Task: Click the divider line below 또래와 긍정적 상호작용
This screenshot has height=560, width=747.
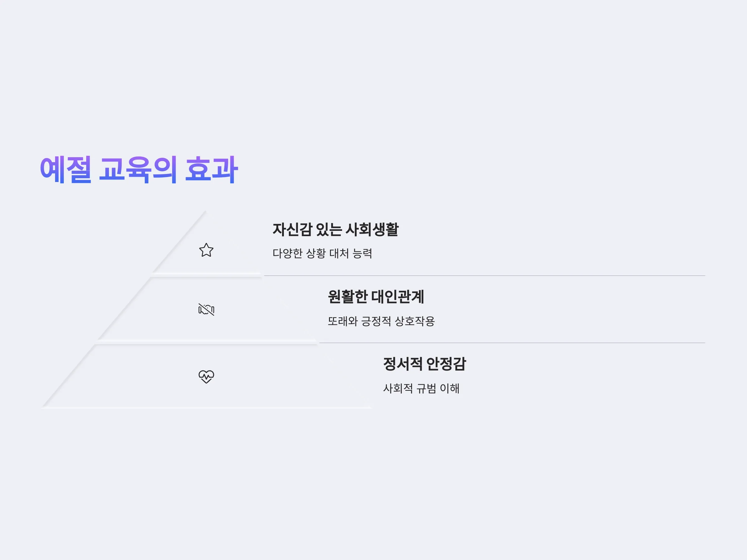Action: tap(512, 343)
